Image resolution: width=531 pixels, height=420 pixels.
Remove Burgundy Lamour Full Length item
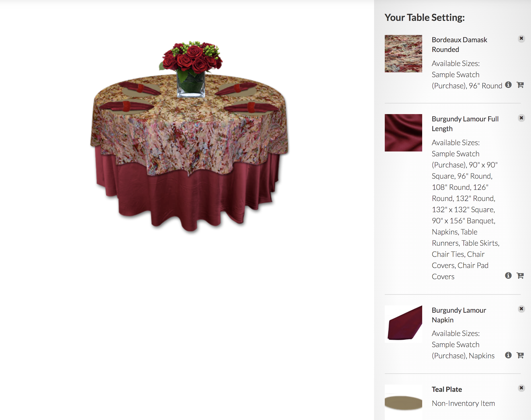click(x=521, y=118)
